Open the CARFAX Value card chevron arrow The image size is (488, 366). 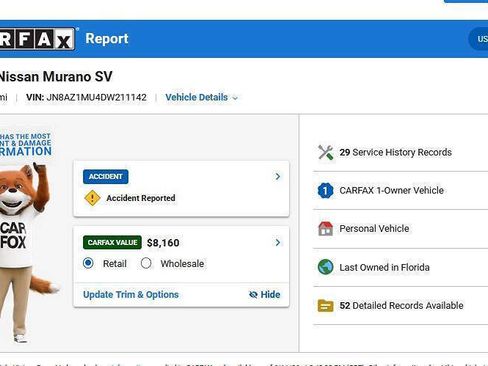tap(278, 242)
